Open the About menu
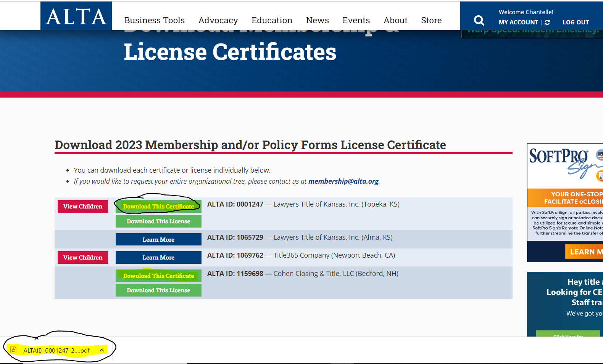Screen dimensions: 603x364 (x=395, y=20)
